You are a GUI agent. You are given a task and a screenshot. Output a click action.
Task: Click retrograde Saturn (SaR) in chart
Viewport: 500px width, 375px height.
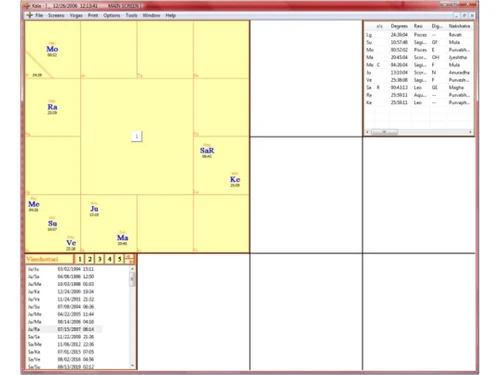point(207,151)
